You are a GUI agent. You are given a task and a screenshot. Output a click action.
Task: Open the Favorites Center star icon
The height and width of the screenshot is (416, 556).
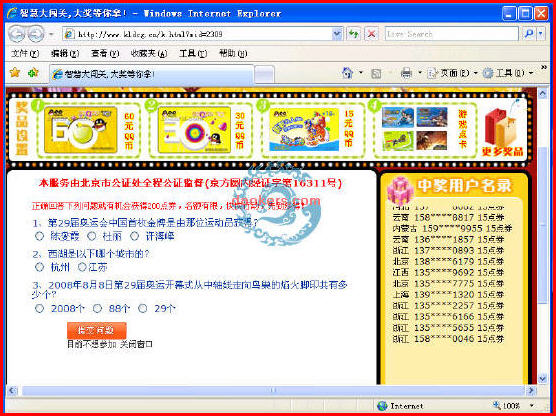pos(15,73)
